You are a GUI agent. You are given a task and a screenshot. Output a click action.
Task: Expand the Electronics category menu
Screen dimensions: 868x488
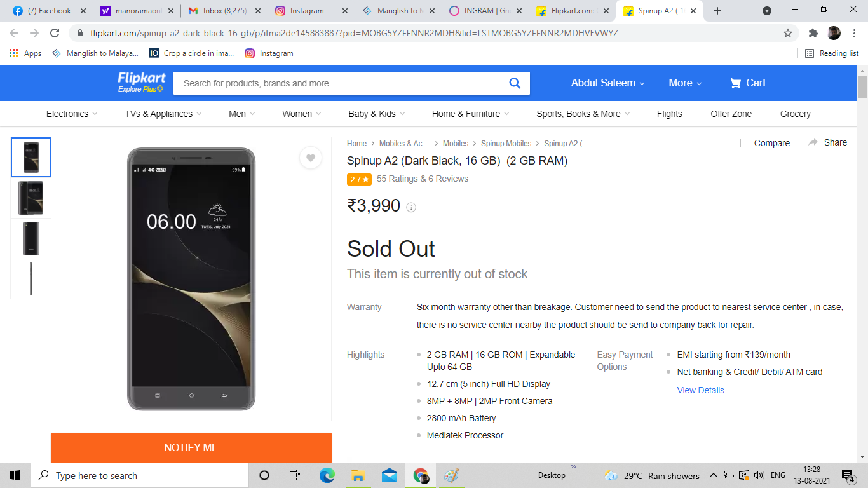coord(72,114)
